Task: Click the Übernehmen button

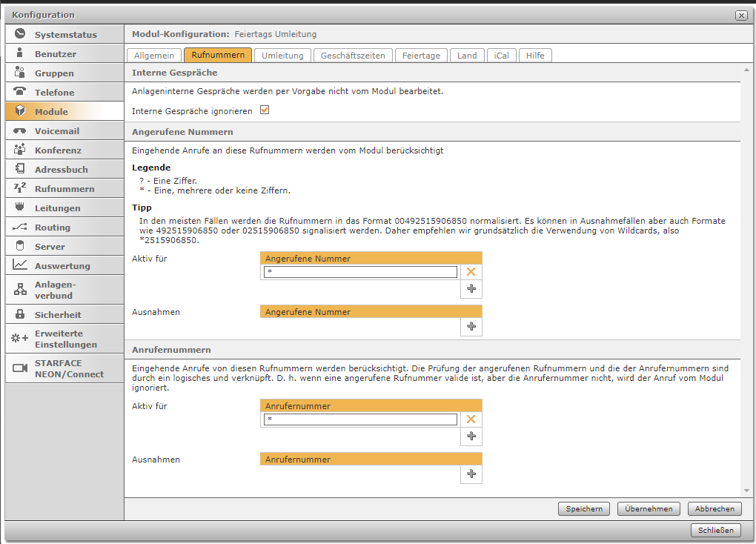Action: point(649,509)
